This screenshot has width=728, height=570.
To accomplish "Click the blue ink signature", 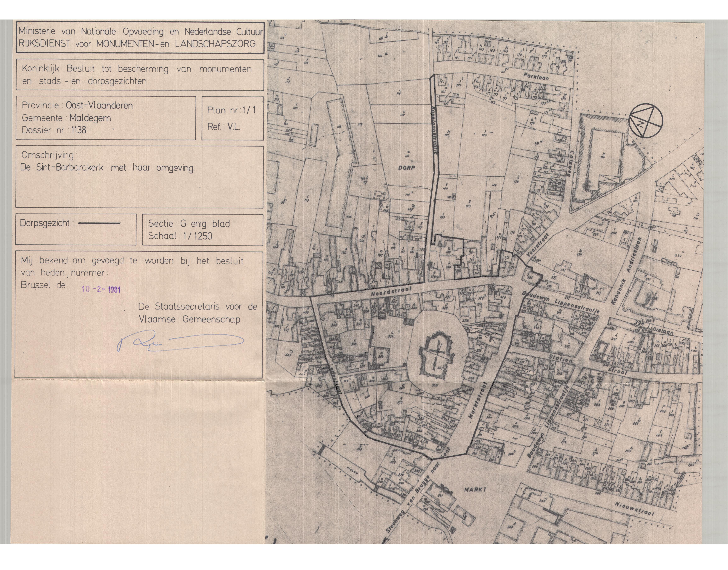I will tap(180, 341).
